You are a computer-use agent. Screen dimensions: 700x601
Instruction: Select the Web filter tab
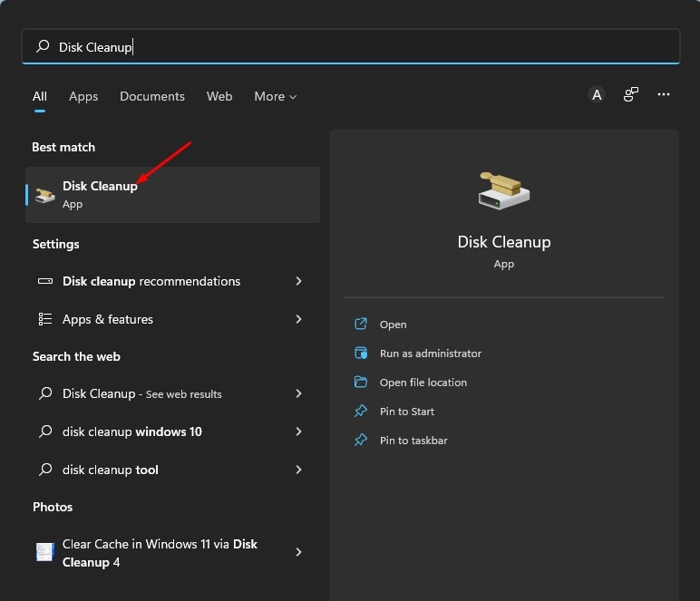point(219,96)
